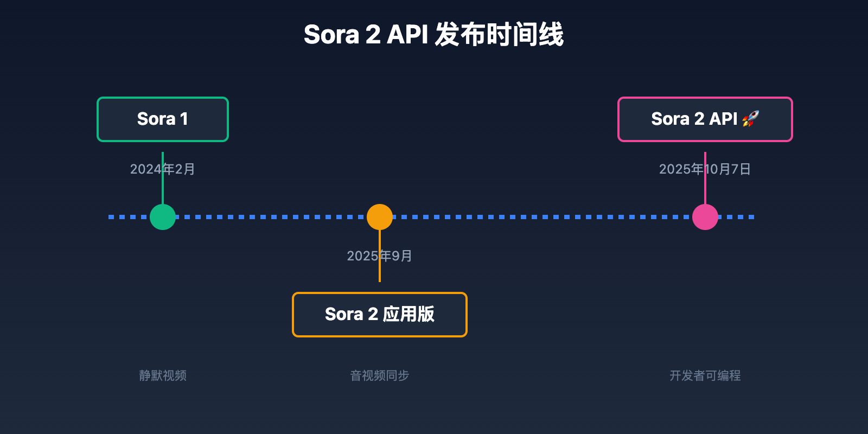Click the rocket emoji in Sora 2 API box

point(751,118)
